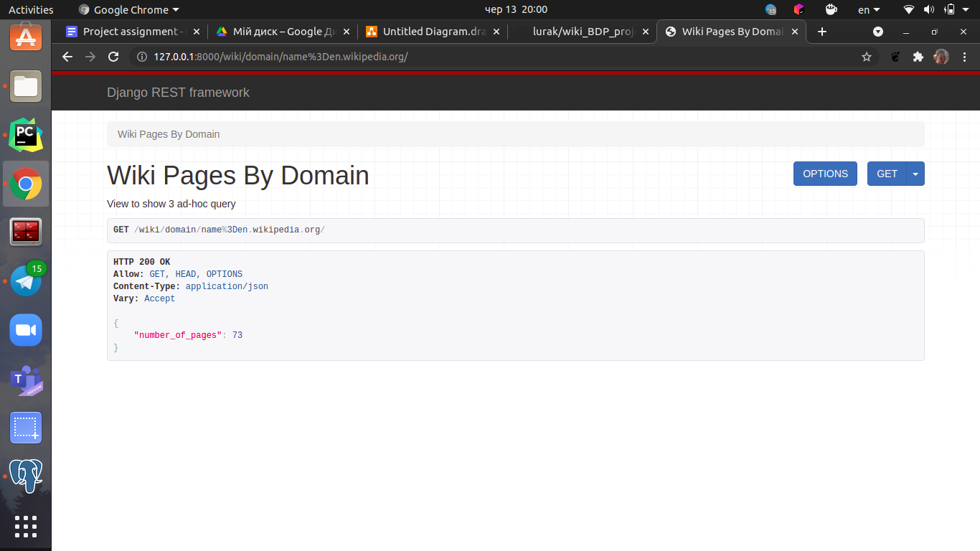Screen dimensions: 980x551
Task: Click the blue GET button
Action: (887, 174)
